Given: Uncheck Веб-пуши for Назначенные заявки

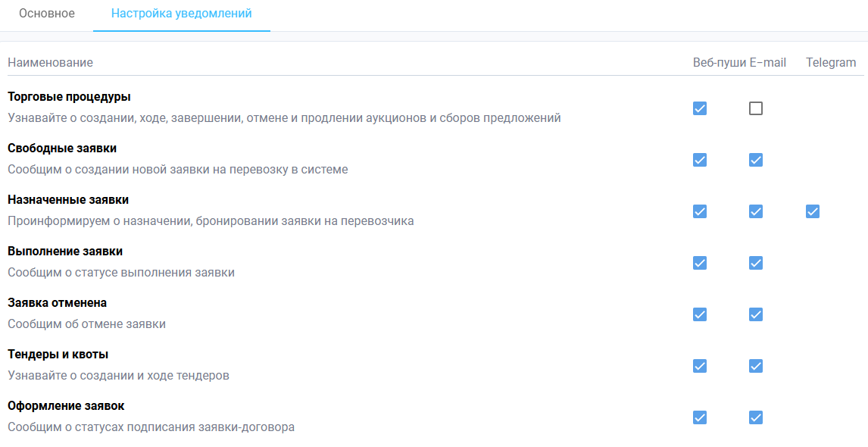Looking at the screenshot, I should [699, 211].
